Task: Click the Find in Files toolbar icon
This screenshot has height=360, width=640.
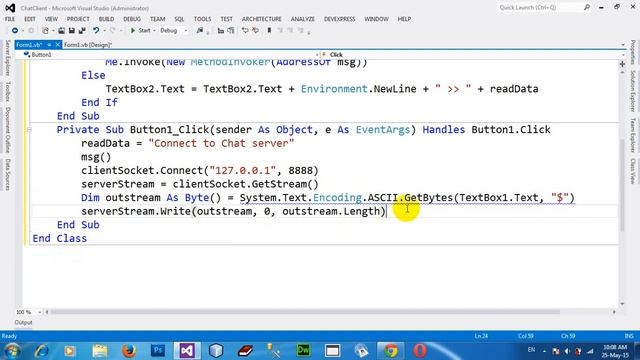Action: [x=200, y=31]
